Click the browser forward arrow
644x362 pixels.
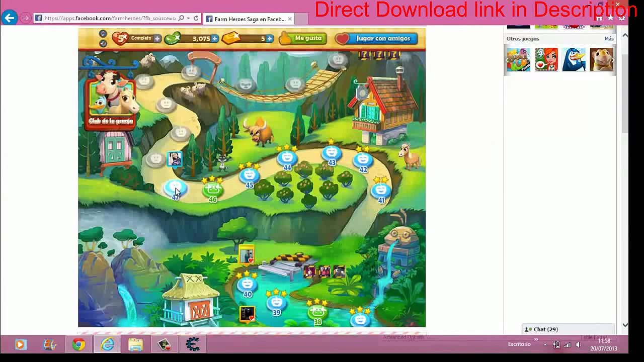click(x=25, y=19)
